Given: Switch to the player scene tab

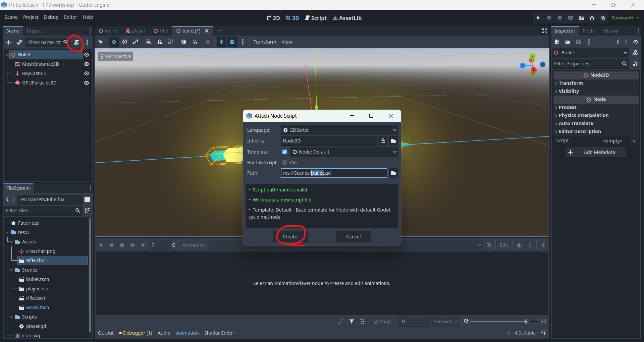Looking at the screenshot, I should click(x=136, y=31).
